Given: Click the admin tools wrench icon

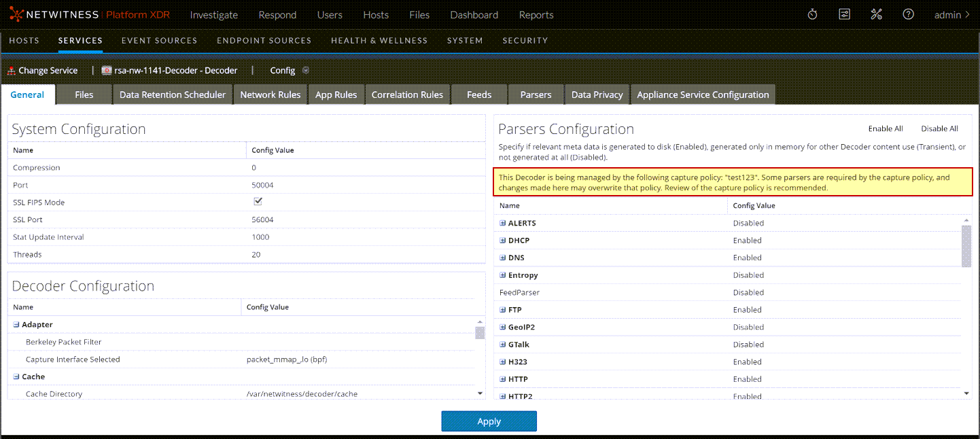Looking at the screenshot, I should coord(876,14).
